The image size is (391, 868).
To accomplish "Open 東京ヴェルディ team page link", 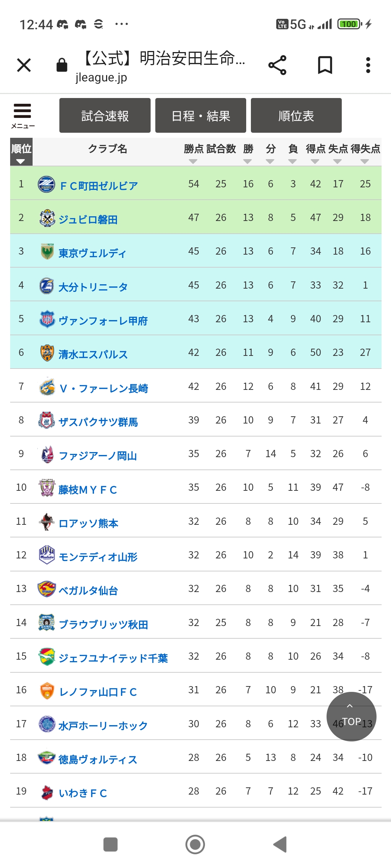I will pyautogui.click(x=92, y=253).
